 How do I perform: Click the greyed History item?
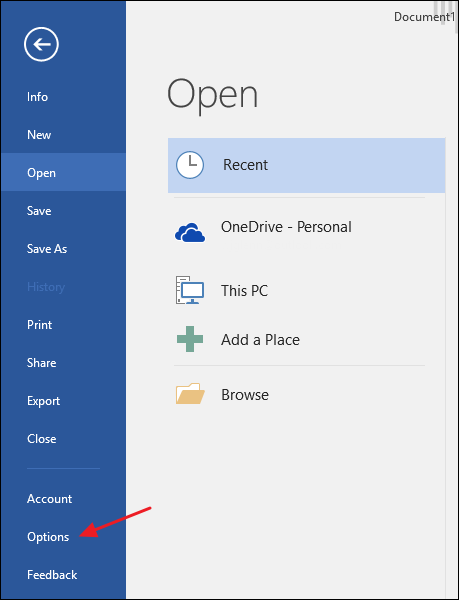(46, 287)
